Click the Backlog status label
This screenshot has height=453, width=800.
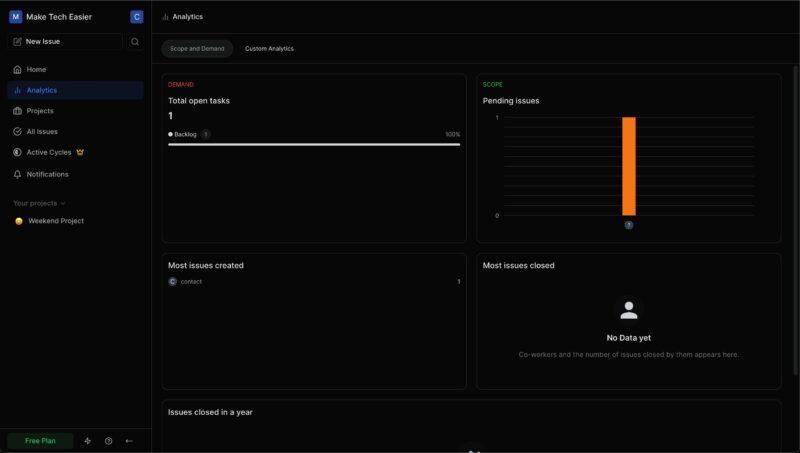(x=185, y=134)
